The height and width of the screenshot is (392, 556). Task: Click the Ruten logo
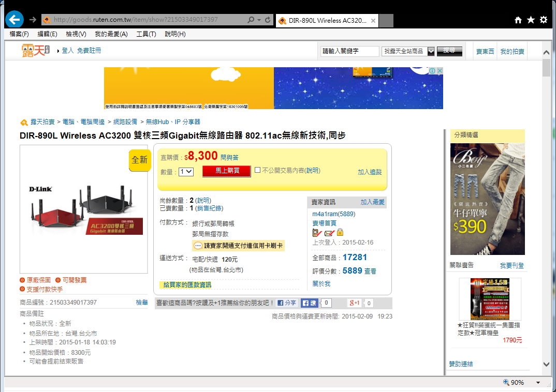[x=36, y=51]
